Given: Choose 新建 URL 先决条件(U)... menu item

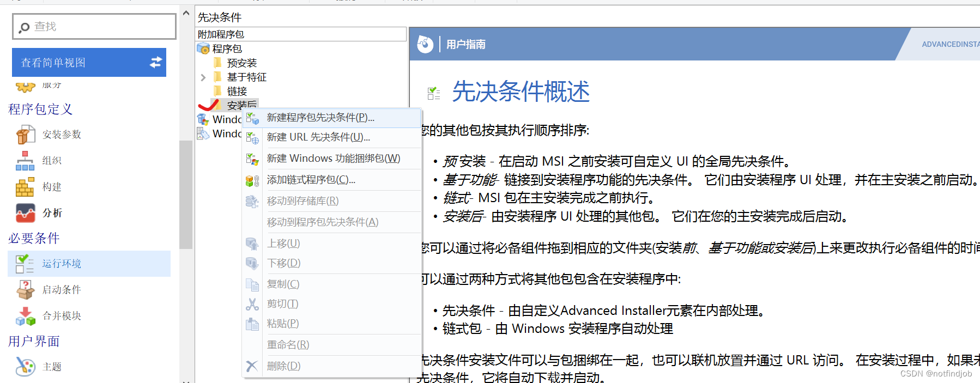Looking at the screenshot, I should click(x=331, y=137).
